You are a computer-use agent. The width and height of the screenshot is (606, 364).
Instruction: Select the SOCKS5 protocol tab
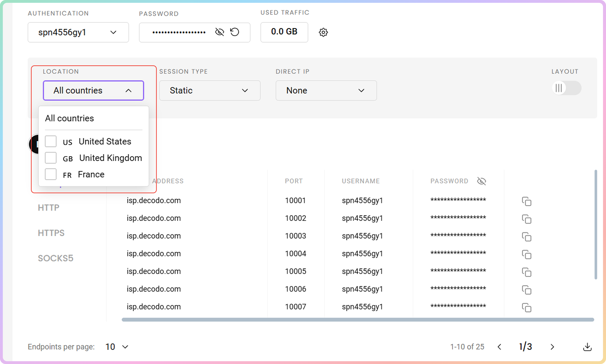[x=55, y=258]
